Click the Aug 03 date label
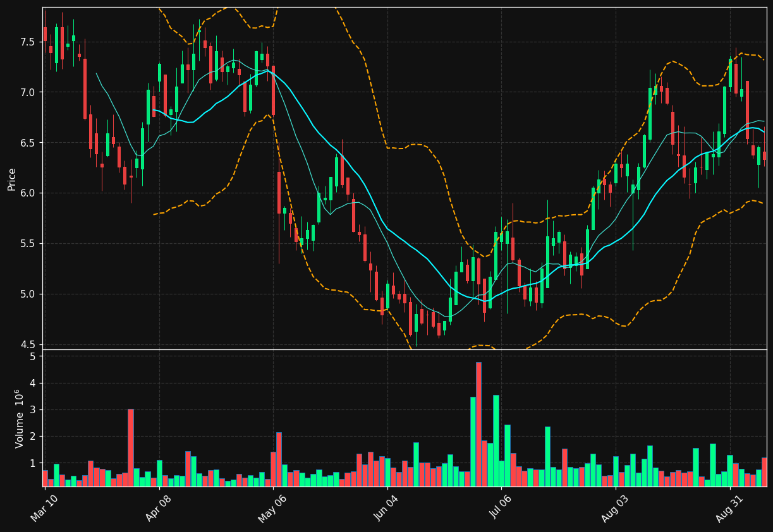773x532 pixels. (615, 509)
